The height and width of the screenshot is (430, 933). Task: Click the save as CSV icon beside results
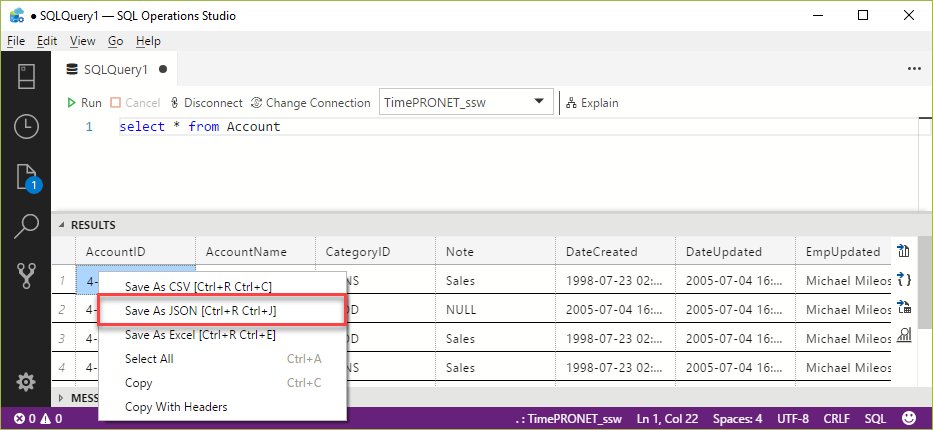(903, 251)
